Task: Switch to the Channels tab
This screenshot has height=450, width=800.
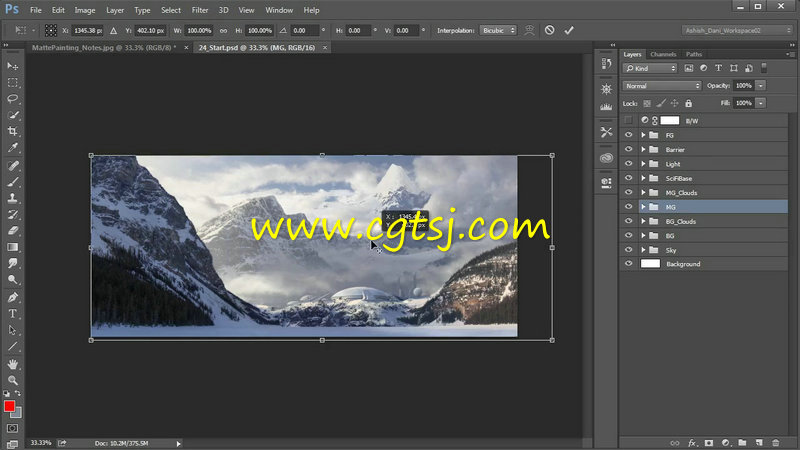Action: [x=663, y=54]
